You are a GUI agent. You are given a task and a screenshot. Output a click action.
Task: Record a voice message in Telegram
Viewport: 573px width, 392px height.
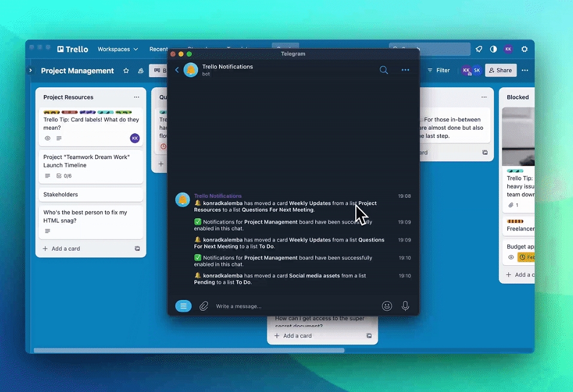(406, 306)
